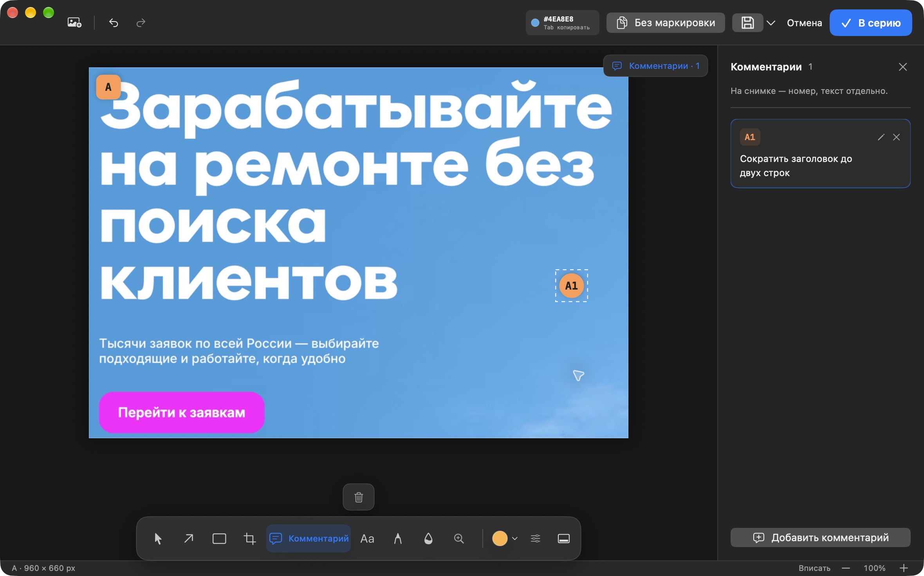Delete selected item with trash icon

click(358, 497)
